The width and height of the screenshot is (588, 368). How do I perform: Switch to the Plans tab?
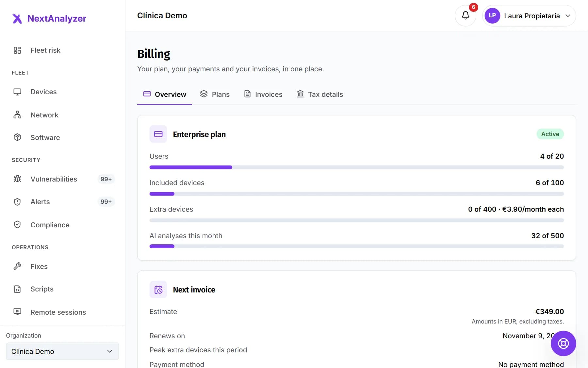click(x=215, y=95)
